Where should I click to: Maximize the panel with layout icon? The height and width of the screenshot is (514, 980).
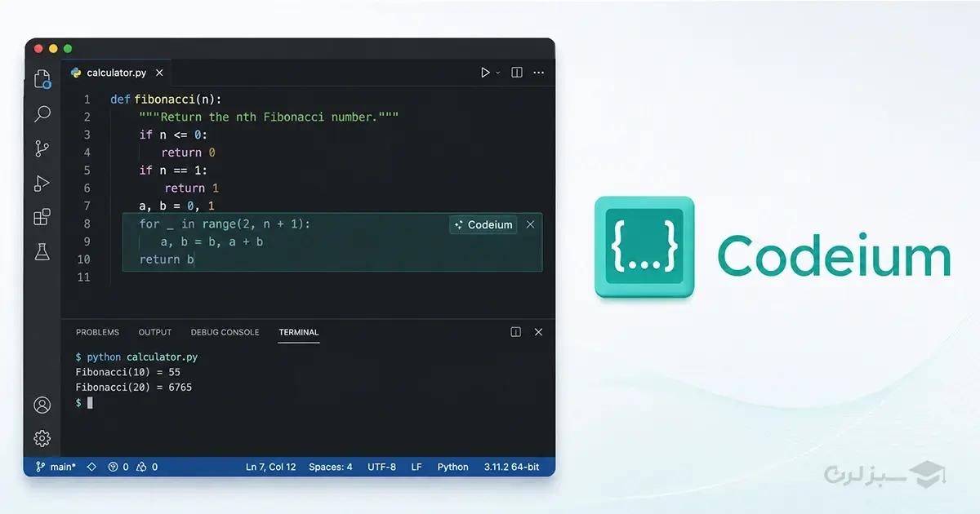click(516, 332)
